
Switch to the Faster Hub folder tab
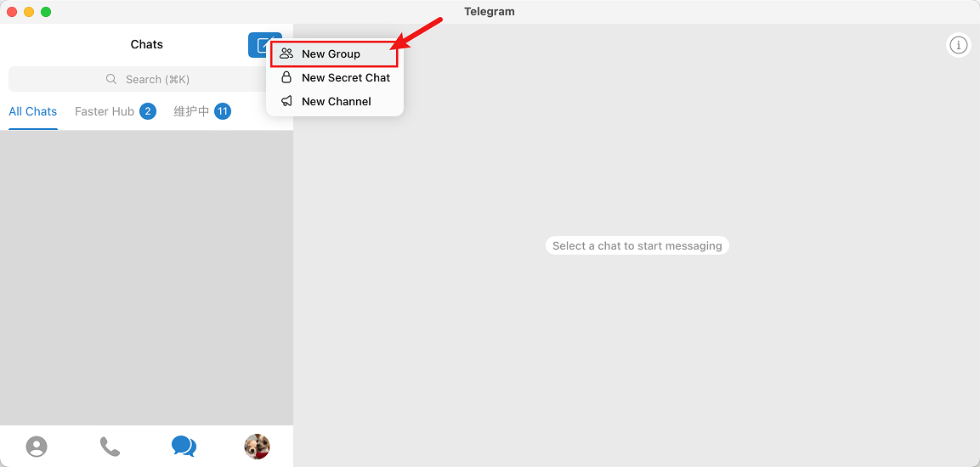click(x=115, y=112)
